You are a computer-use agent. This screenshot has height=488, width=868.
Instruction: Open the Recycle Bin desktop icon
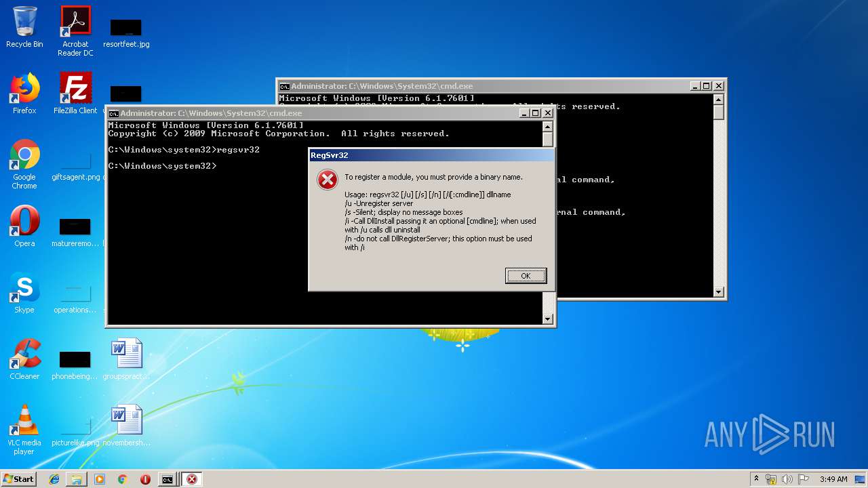coord(24,28)
